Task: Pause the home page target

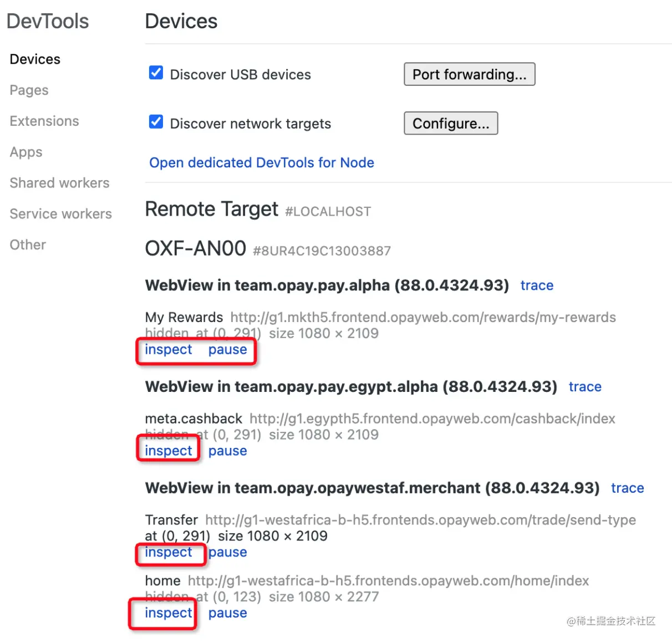Action: click(228, 613)
